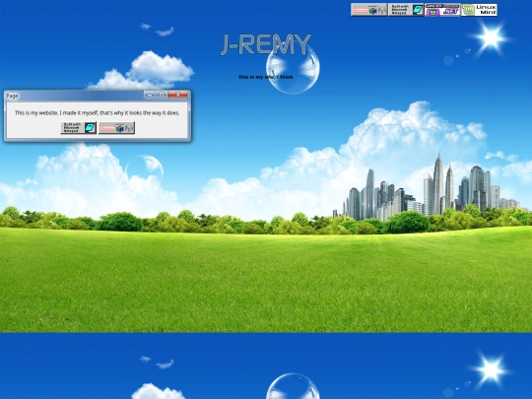Click Nintendo N64 badge inside Page window

tap(116, 128)
